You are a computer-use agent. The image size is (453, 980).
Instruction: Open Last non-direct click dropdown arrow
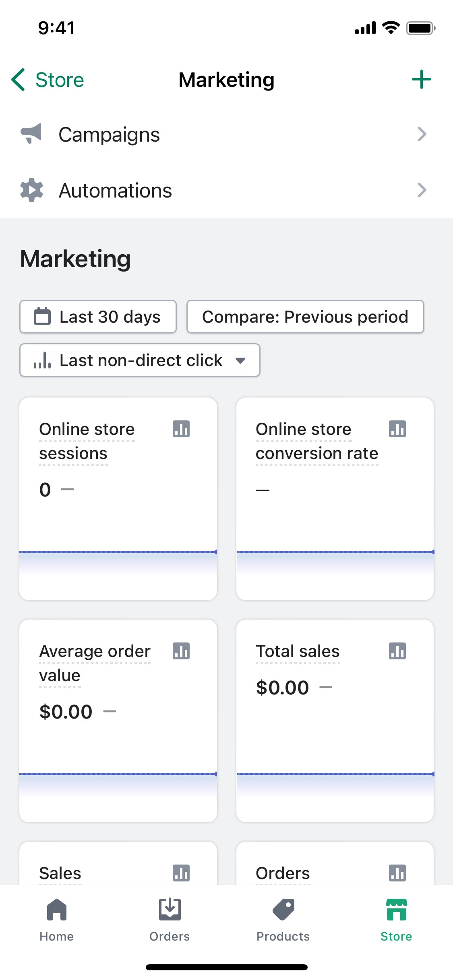pos(240,360)
